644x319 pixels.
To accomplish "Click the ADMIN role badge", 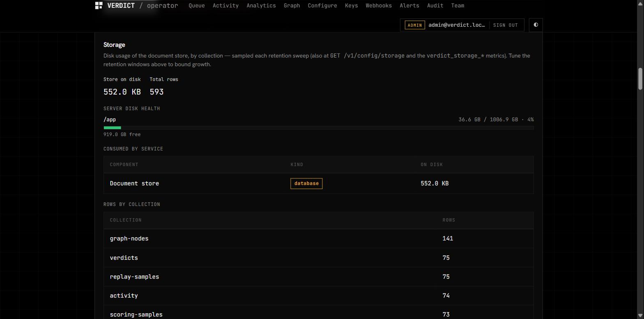I will tap(415, 25).
